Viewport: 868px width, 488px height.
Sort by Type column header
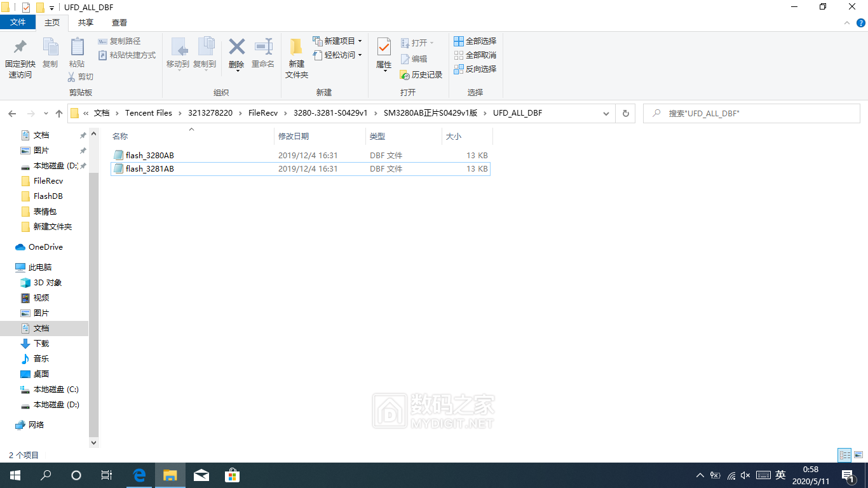point(403,136)
